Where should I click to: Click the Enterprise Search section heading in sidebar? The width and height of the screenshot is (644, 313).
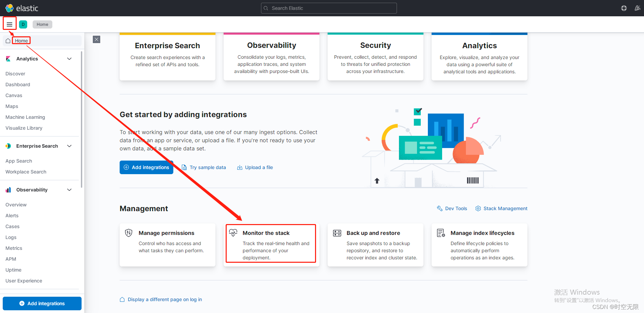[37, 146]
